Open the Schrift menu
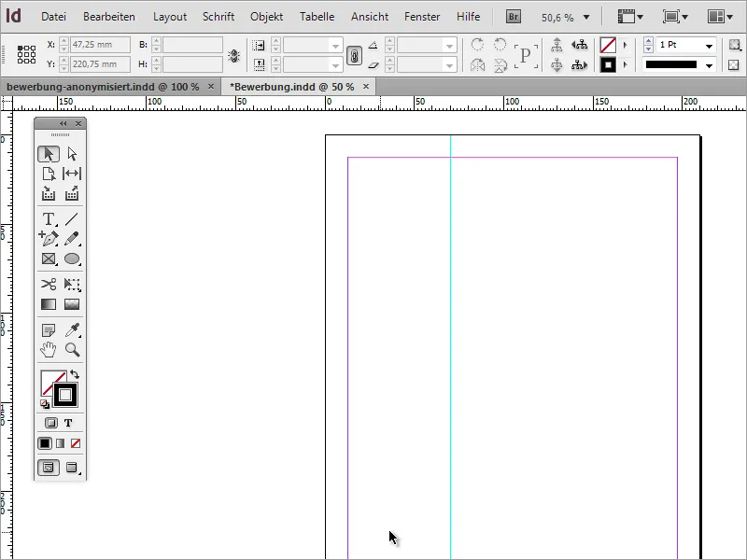This screenshot has width=747, height=560. click(x=218, y=17)
